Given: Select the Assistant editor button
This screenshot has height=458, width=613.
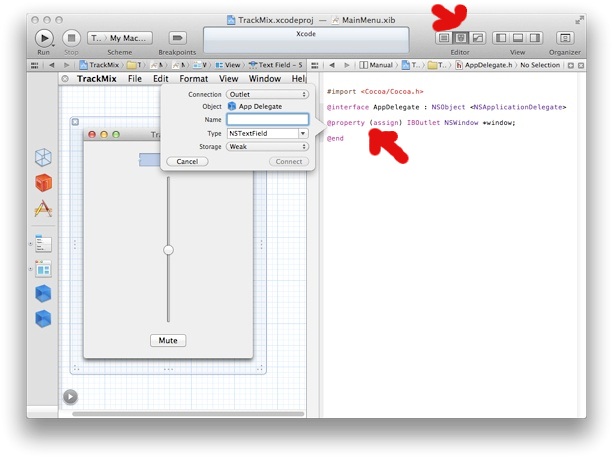Looking at the screenshot, I should (x=461, y=38).
